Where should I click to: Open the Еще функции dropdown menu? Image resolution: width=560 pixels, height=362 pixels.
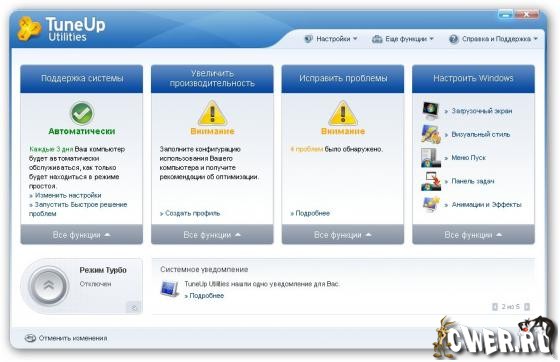[403, 39]
